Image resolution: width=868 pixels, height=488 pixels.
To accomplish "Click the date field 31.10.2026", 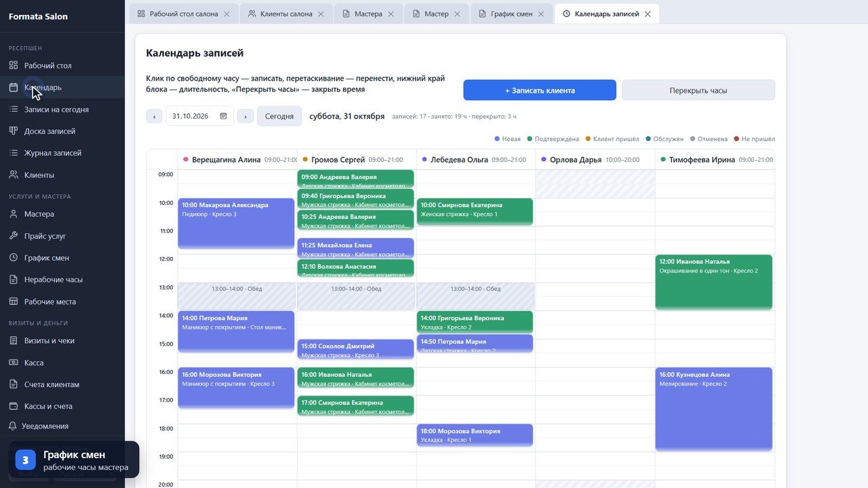I will click(199, 116).
